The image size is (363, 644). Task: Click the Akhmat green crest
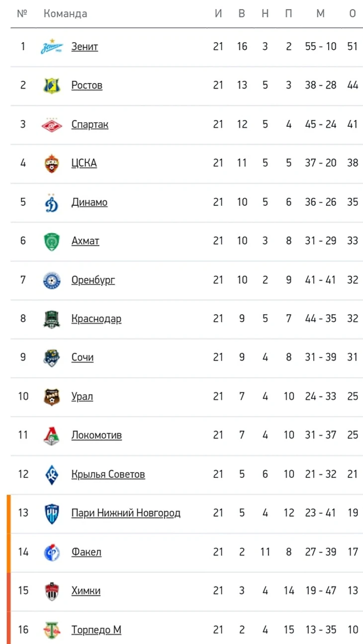coord(52,241)
